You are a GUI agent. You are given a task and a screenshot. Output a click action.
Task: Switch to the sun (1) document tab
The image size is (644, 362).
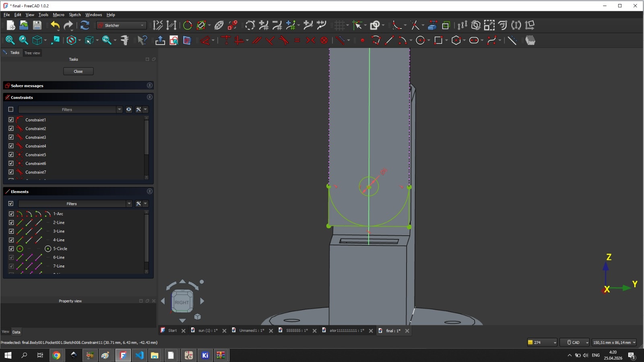coord(208,331)
